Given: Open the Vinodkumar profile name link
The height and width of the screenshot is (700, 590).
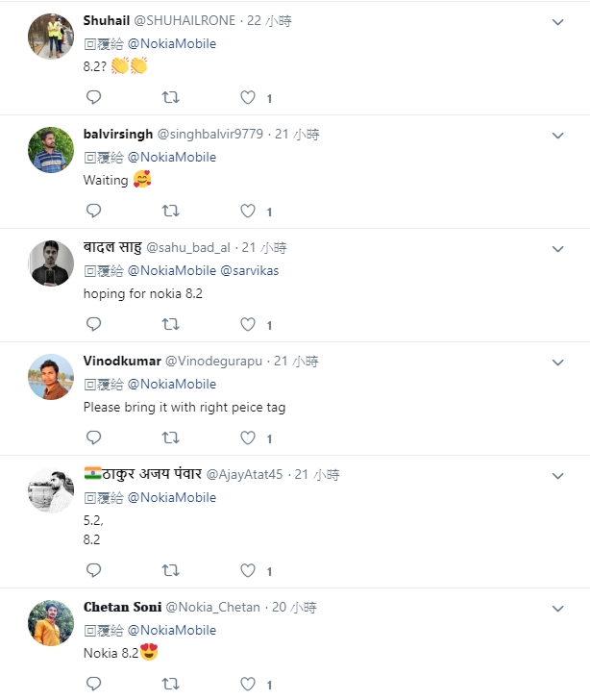Looking at the screenshot, I should coord(122,362).
